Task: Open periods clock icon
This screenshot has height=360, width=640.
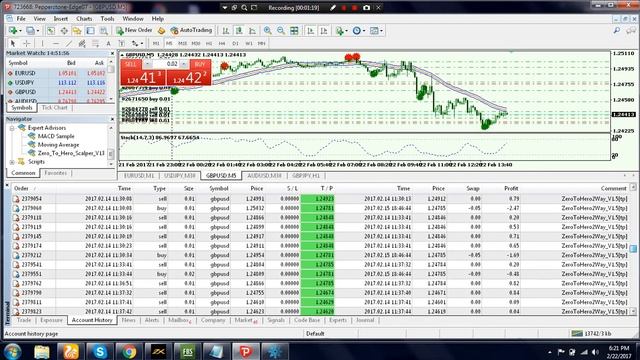Action: (356, 31)
